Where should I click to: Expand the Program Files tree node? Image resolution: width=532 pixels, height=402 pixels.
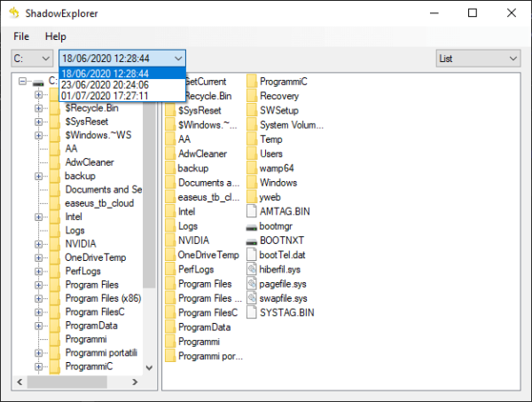point(38,285)
